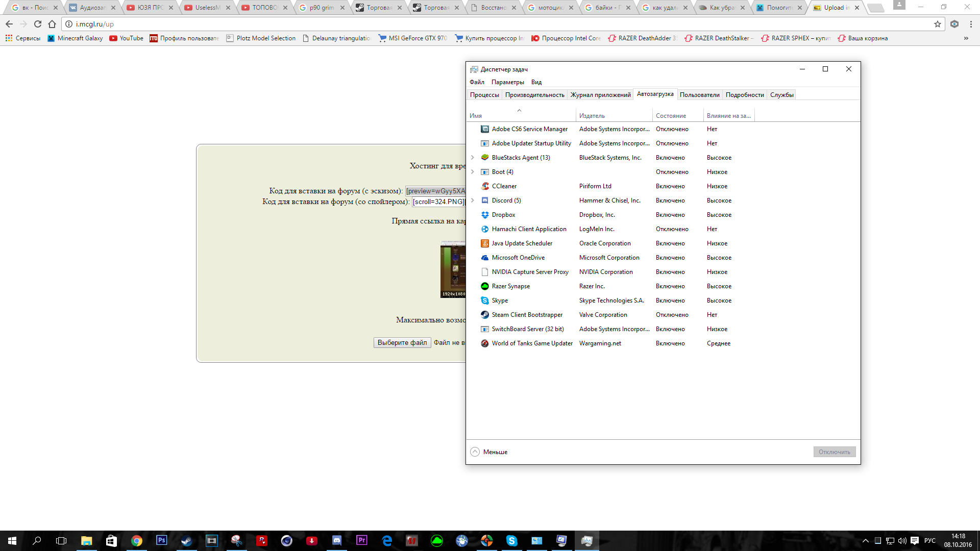Image resolution: width=980 pixels, height=551 pixels.
Task: Open Photoshop from the taskbar
Action: (161, 540)
